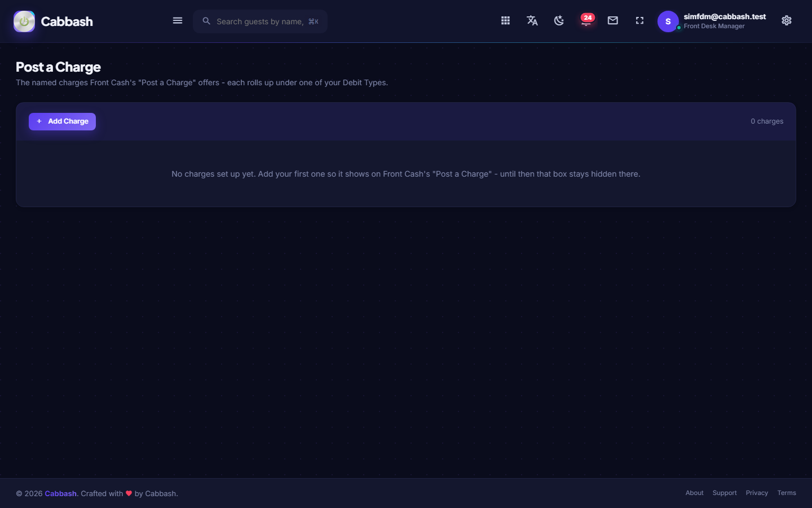Toggle dark mode moon icon
This screenshot has width=812, height=508.
pos(559,21)
